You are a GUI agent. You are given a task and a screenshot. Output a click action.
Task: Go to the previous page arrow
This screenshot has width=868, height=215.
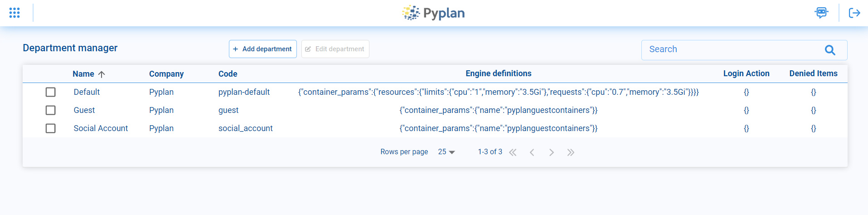(x=532, y=152)
